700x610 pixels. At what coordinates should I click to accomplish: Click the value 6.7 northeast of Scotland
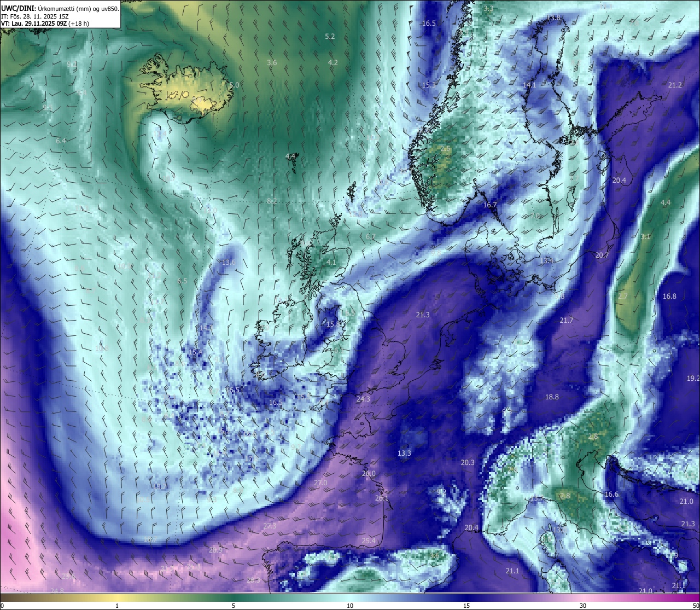[371, 236]
